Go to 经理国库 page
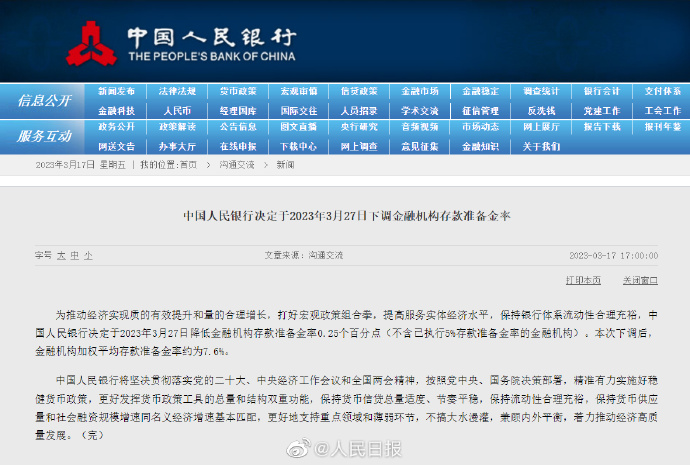Image resolution: width=690 pixels, height=465 pixels. tap(238, 111)
